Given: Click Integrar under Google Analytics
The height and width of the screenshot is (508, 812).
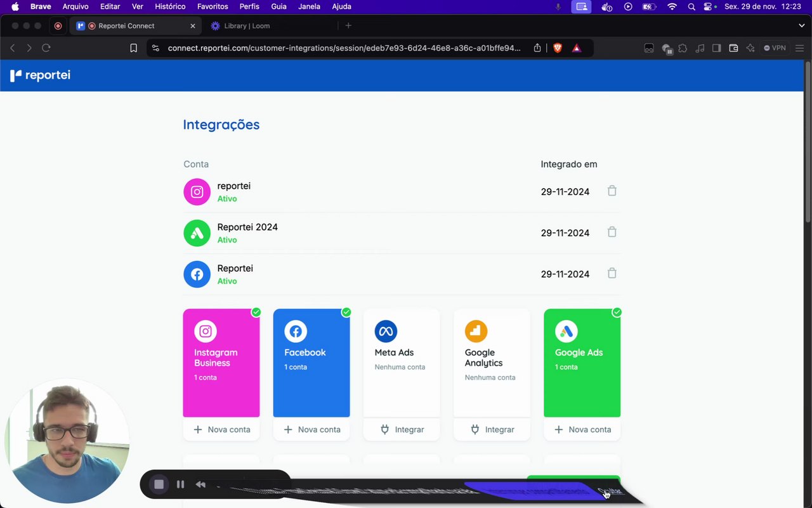Looking at the screenshot, I should coord(492,429).
